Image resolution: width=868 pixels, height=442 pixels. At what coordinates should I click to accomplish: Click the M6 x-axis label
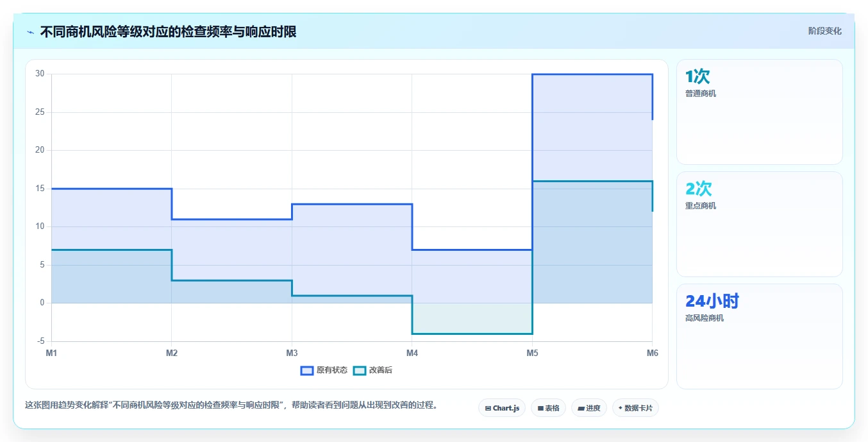click(652, 353)
